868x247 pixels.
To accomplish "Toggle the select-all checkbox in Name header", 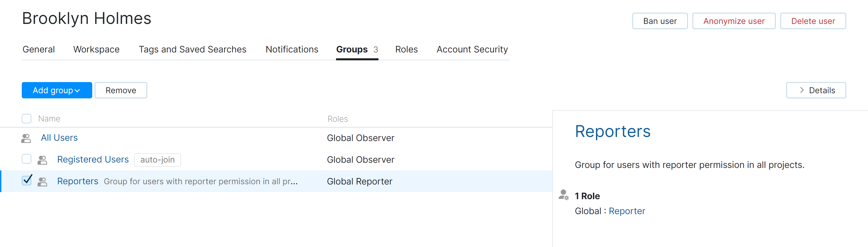I will (27, 118).
